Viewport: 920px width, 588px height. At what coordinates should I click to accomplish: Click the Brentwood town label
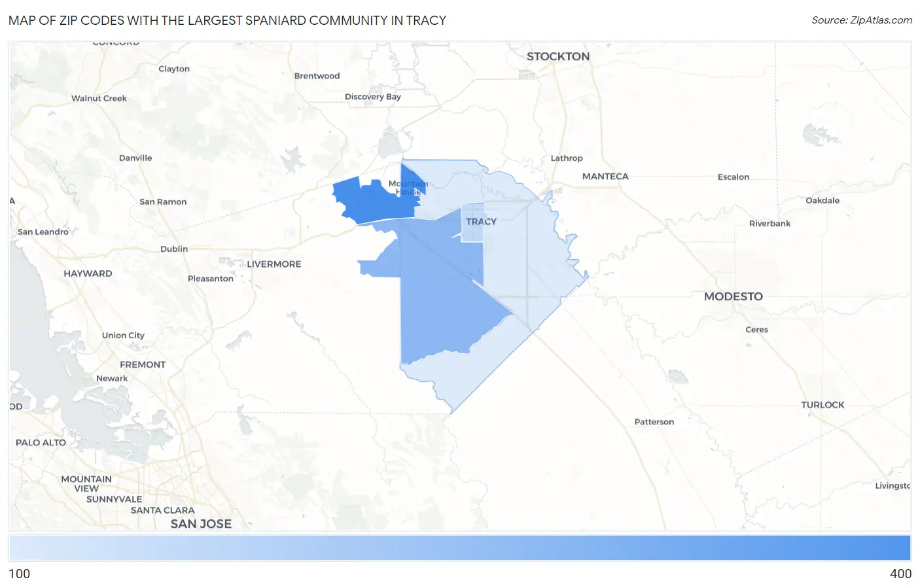pyautogui.click(x=317, y=76)
